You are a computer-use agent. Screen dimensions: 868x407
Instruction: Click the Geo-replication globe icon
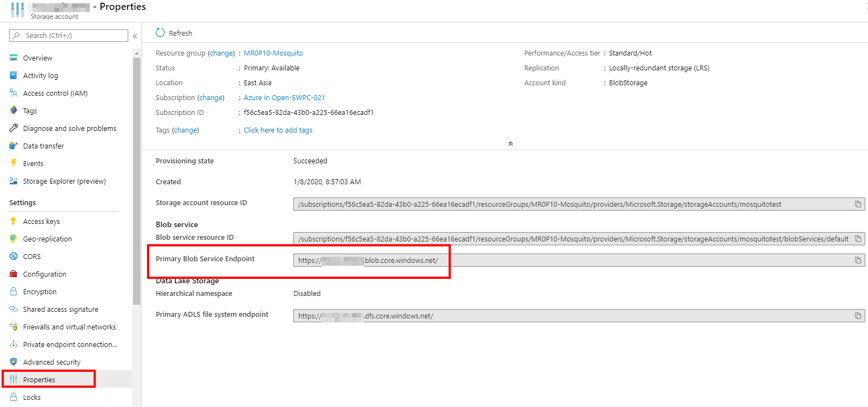[13, 239]
